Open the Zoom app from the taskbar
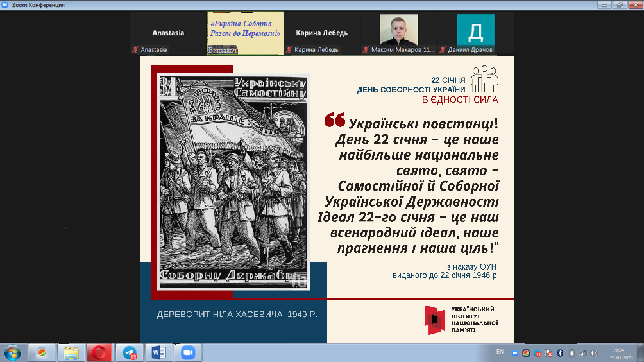Screen dimensions: 644x362 188,353
